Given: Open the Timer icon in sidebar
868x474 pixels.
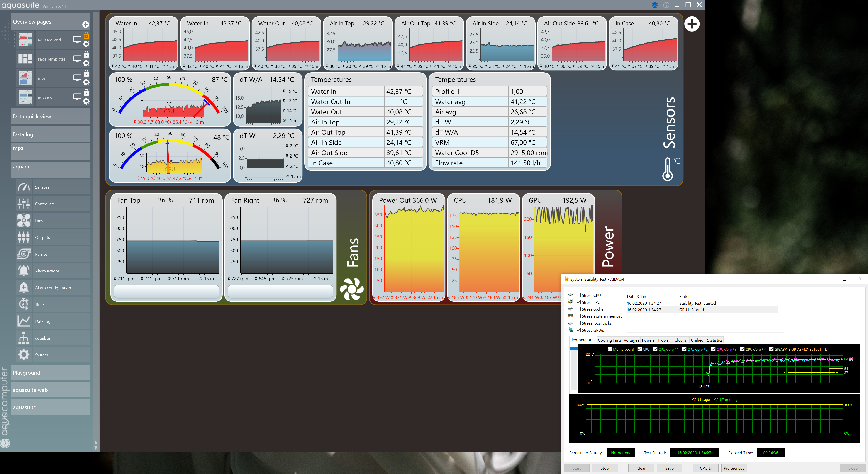Looking at the screenshot, I should click(24, 304).
